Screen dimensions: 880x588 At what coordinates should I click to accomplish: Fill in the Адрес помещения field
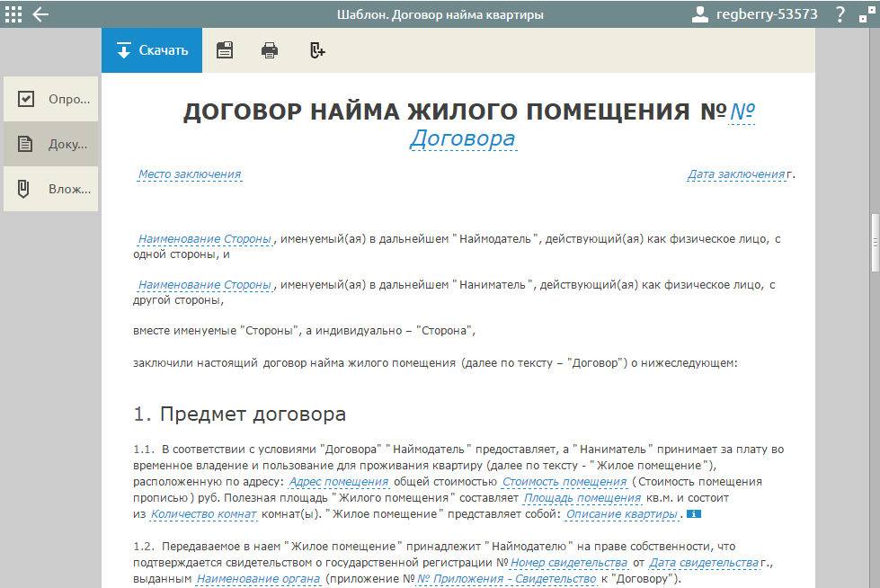pos(338,482)
